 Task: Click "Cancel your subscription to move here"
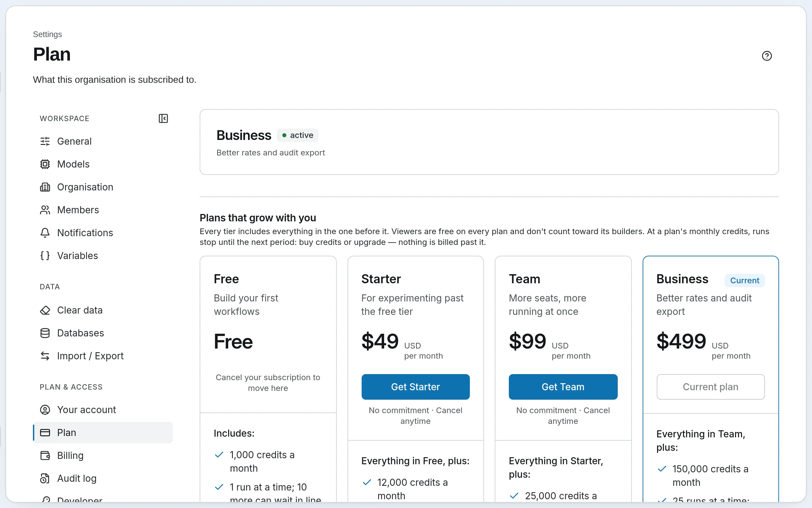(268, 383)
